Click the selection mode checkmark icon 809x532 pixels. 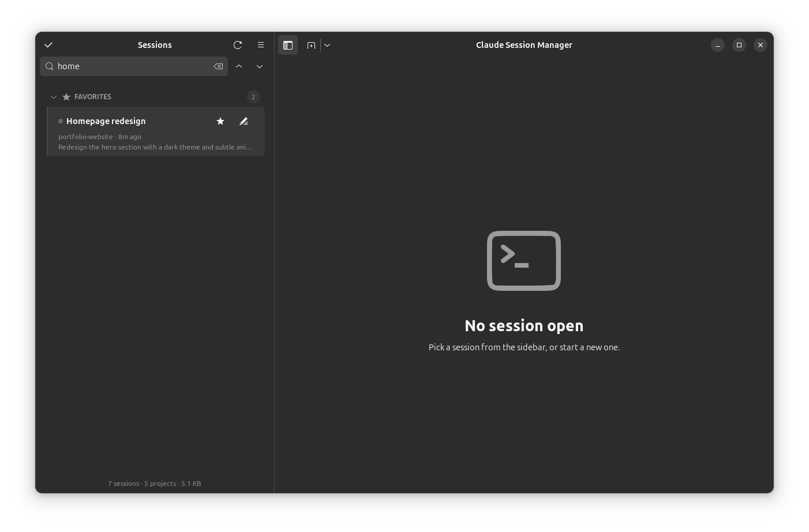click(x=48, y=45)
